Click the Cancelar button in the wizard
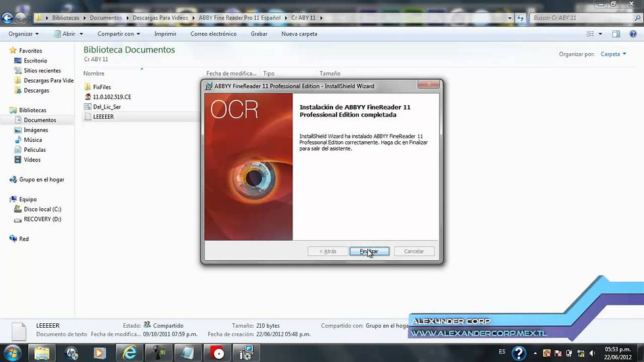The width and height of the screenshot is (644, 362). pos(413,251)
